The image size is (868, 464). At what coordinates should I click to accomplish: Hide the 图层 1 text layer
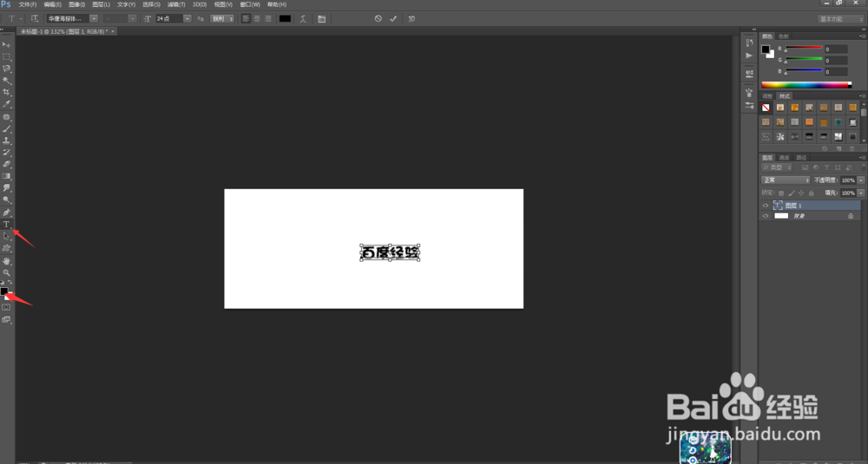[766, 206]
